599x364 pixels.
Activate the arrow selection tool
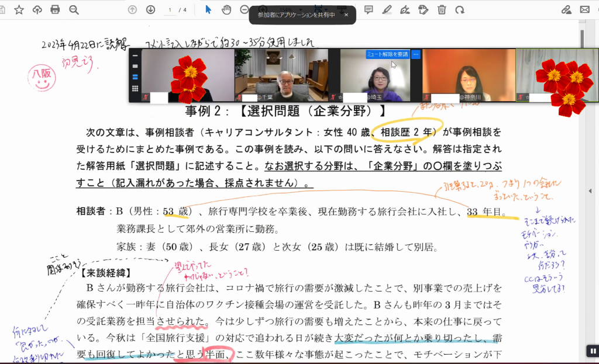pos(208,9)
